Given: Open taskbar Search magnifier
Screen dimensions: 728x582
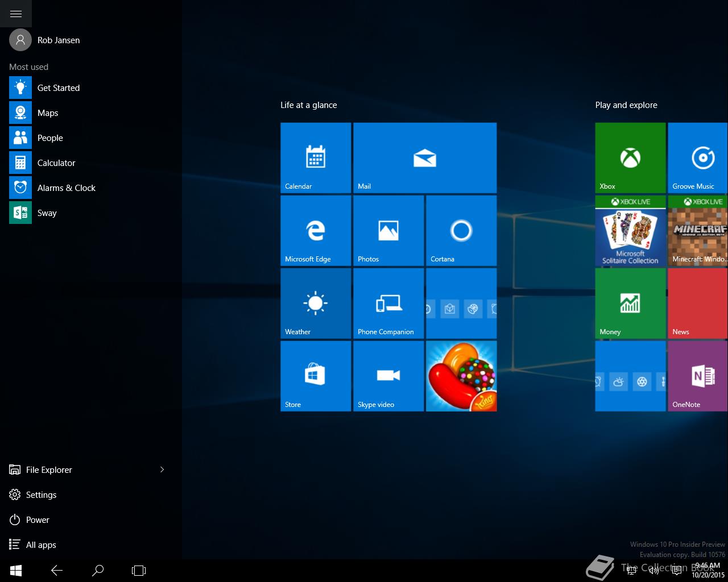Looking at the screenshot, I should pos(98,570).
